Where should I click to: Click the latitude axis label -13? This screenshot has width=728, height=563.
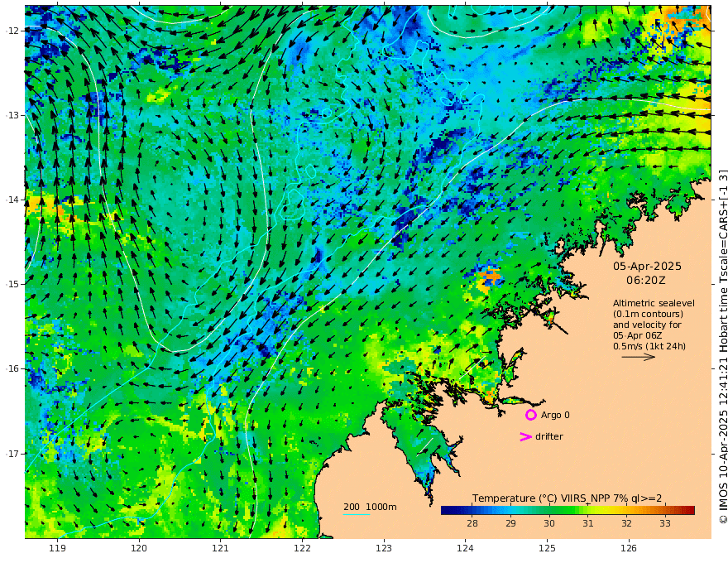(x=12, y=115)
